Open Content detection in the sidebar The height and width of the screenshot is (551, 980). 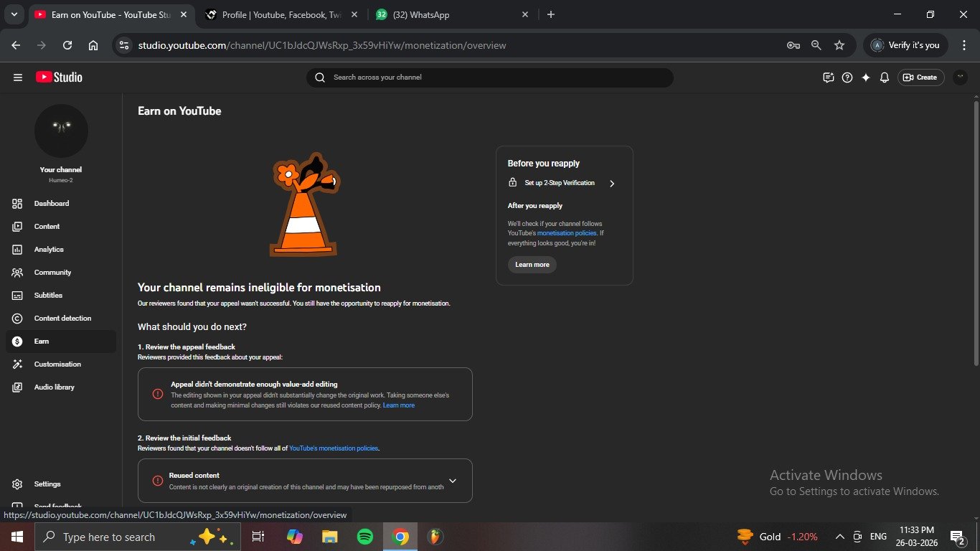[62, 319]
